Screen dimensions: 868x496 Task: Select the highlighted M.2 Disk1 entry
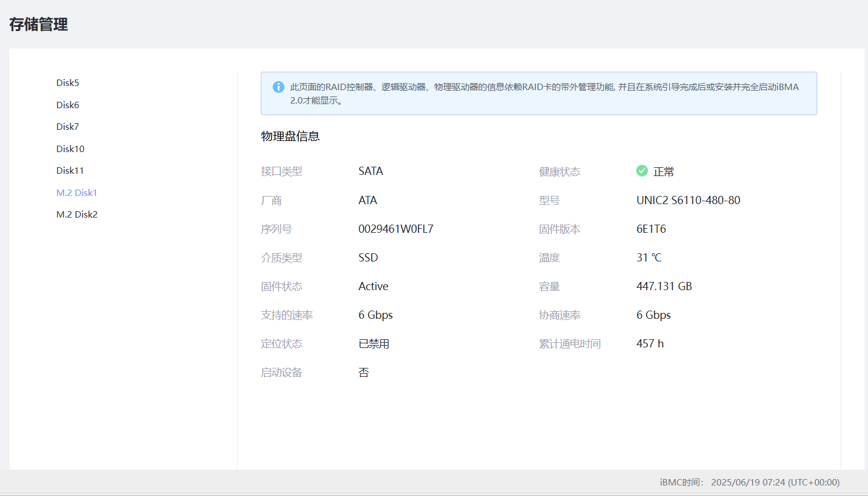pos(77,193)
